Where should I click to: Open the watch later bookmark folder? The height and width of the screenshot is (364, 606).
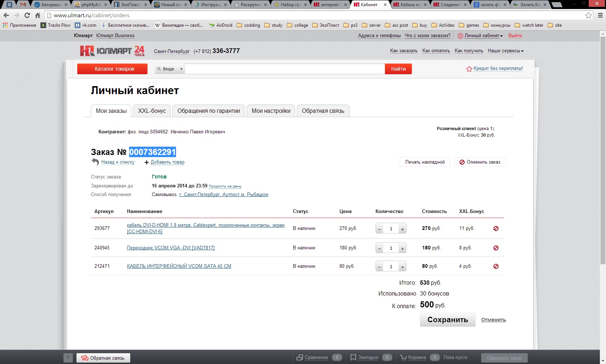point(529,25)
